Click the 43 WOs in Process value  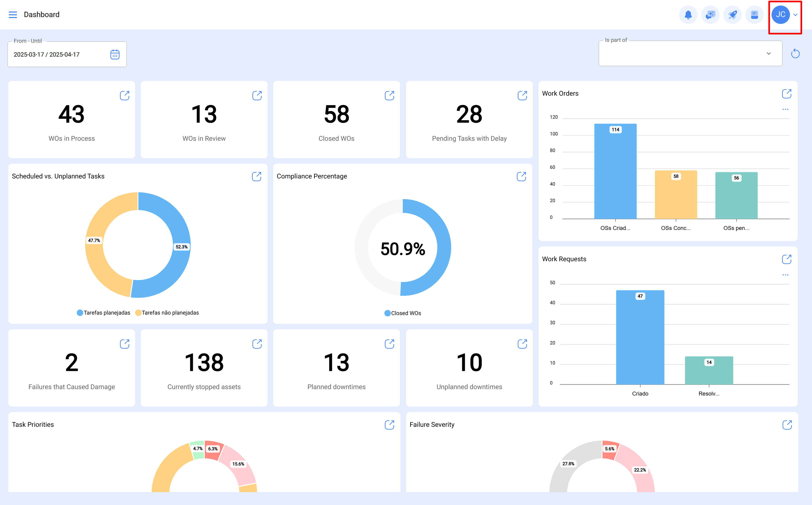click(71, 114)
